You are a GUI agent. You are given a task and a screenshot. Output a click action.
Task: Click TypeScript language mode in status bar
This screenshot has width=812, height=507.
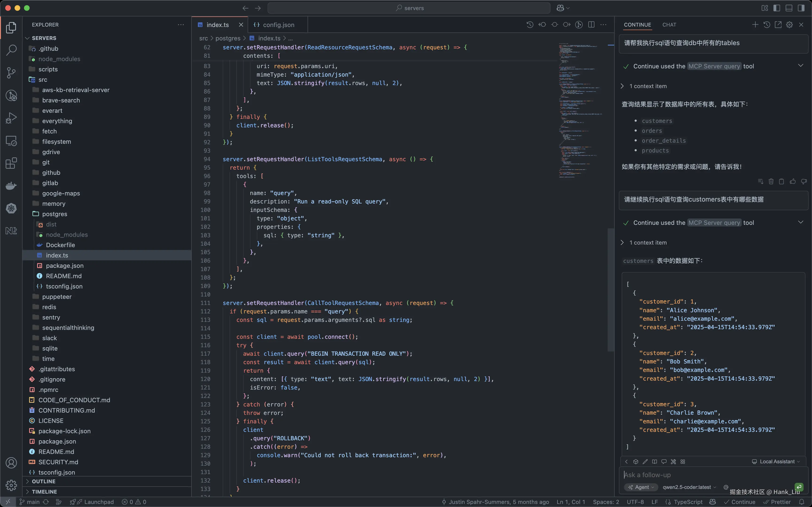[688, 502]
